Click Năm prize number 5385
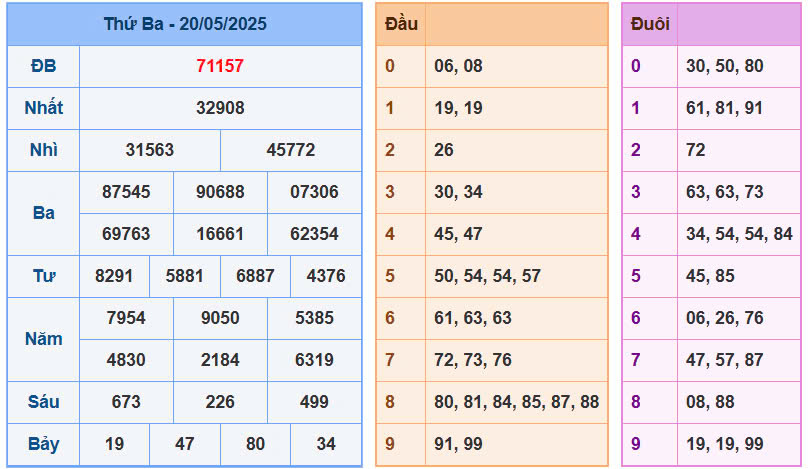This screenshot has width=809, height=469. (x=314, y=318)
